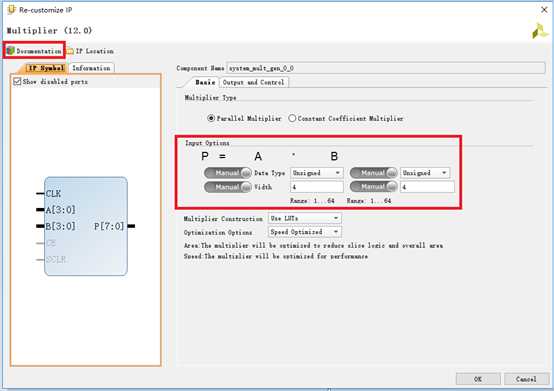Open Multiplier Construction Use LUTs dropdown

[305, 219]
